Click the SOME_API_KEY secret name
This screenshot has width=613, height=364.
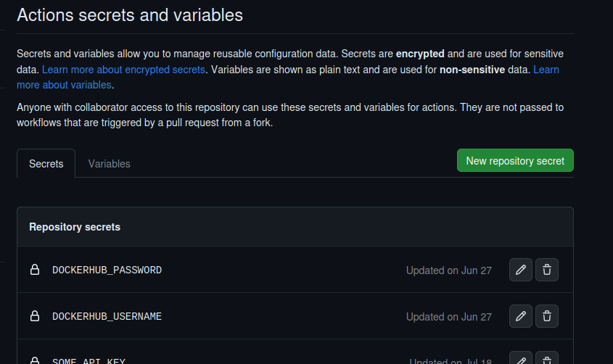click(x=89, y=360)
